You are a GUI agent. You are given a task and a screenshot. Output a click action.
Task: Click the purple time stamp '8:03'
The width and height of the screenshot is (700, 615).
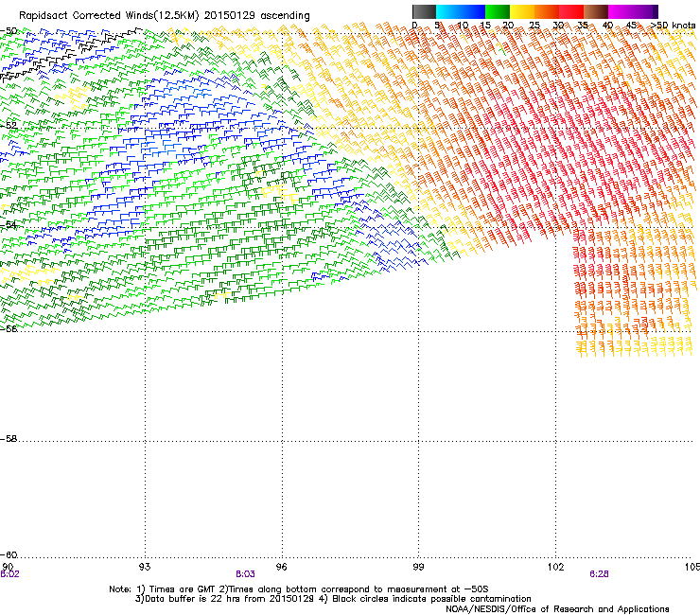245,574
